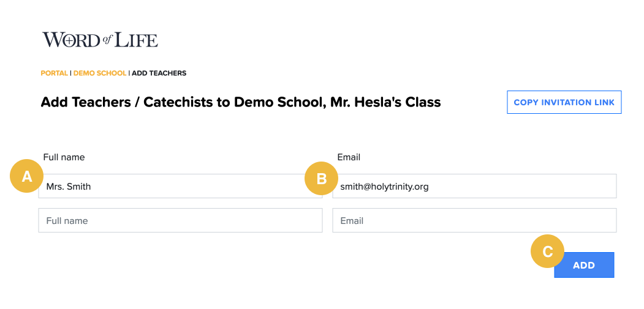This screenshot has height=309, width=644.
Task: Click the cross-shaped O in the logo
Action: tap(70, 40)
